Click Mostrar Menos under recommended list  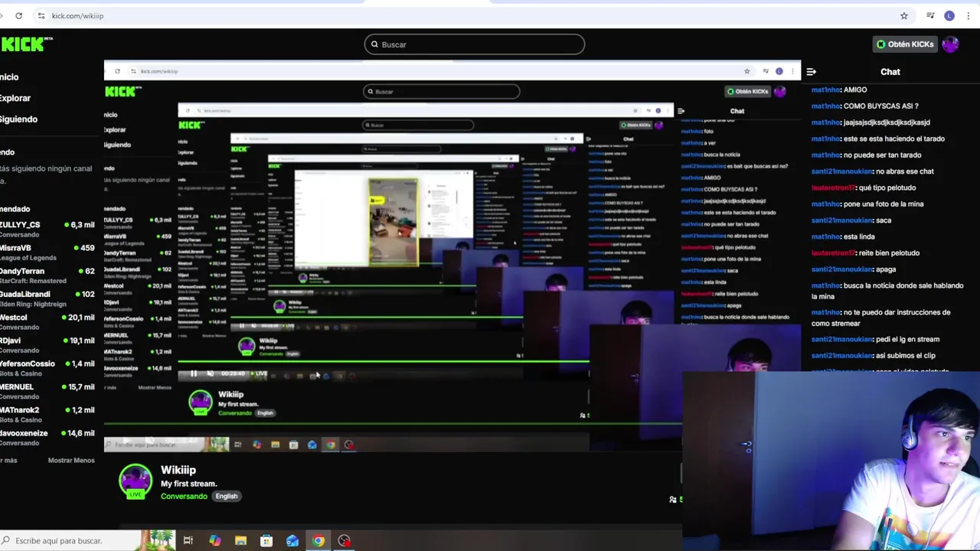tap(71, 461)
